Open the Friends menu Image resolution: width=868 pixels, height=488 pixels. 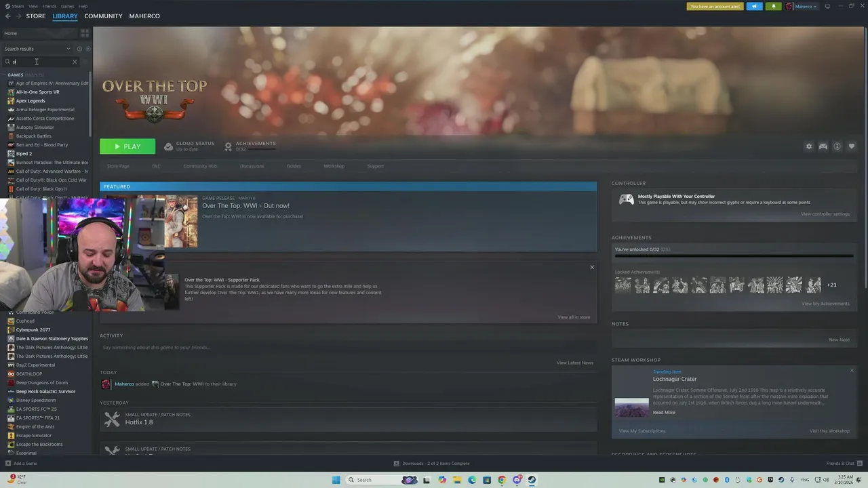(x=50, y=6)
